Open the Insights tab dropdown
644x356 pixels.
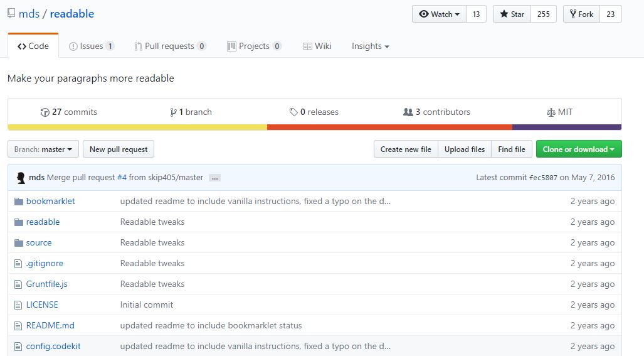click(370, 46)
